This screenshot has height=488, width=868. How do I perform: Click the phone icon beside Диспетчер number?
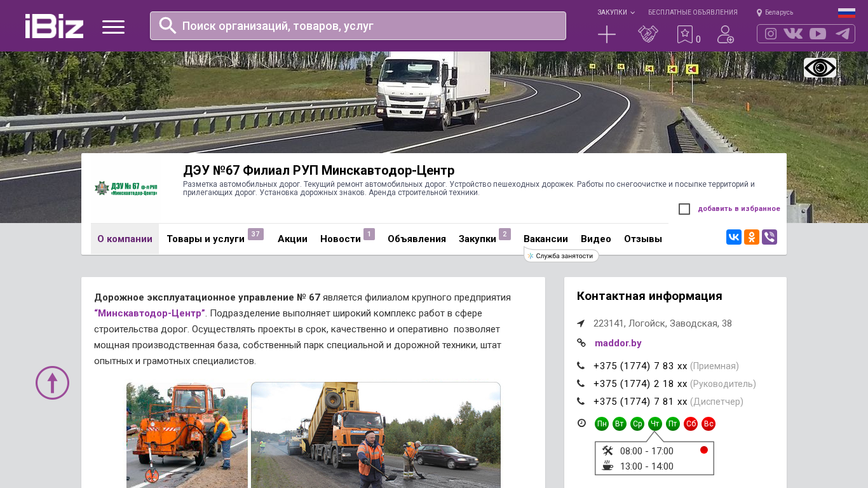pyautogui.click(x=581, y=401)
